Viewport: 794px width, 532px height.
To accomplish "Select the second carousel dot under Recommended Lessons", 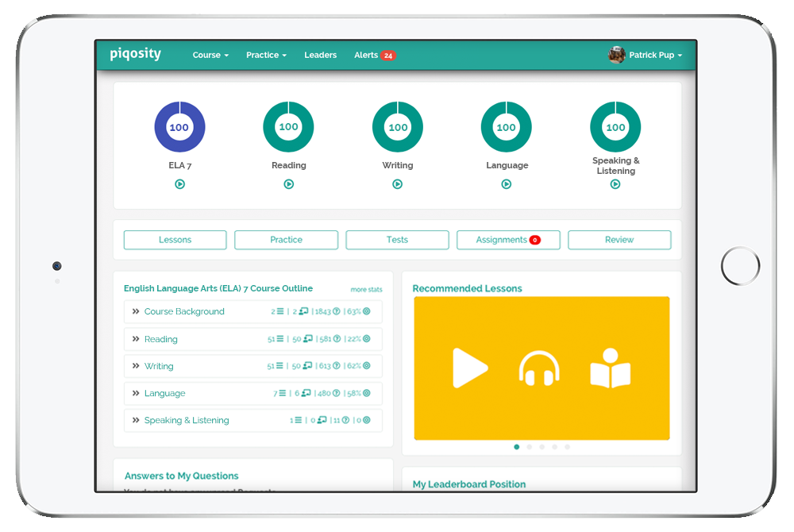I will point(529,447).
